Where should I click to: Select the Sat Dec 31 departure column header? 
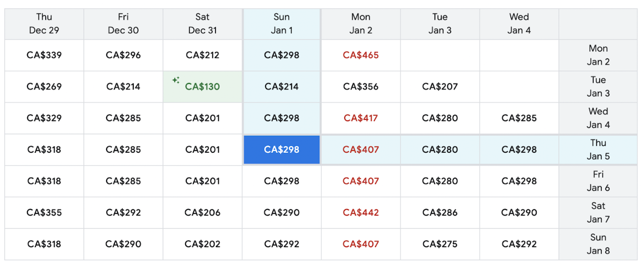coord(202,24)
